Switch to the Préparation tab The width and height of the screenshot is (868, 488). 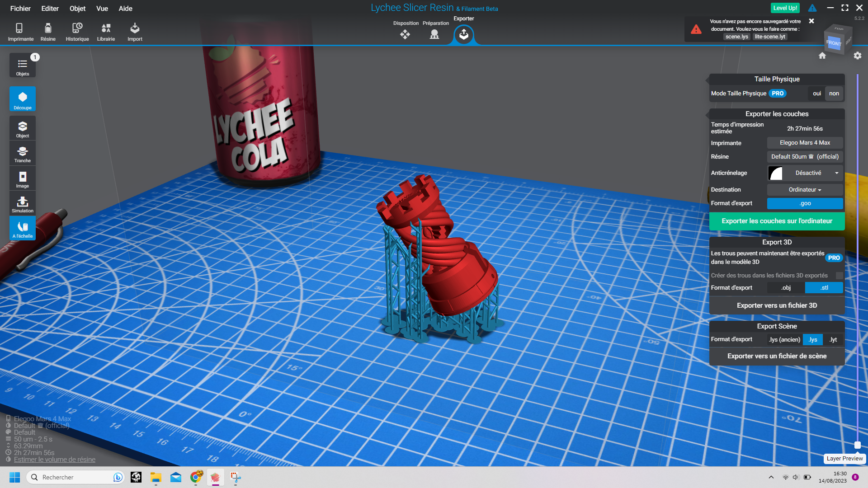click(x=435, y=31)
